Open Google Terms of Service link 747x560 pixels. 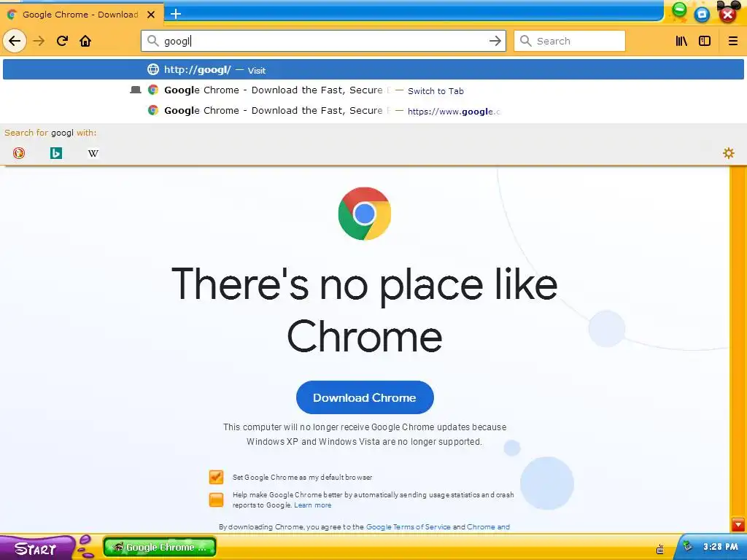pyautogui.click(x=409, y=526)
